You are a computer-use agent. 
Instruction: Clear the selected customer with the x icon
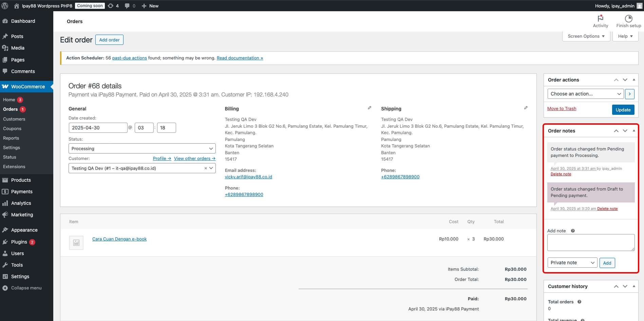click(205, 168)
